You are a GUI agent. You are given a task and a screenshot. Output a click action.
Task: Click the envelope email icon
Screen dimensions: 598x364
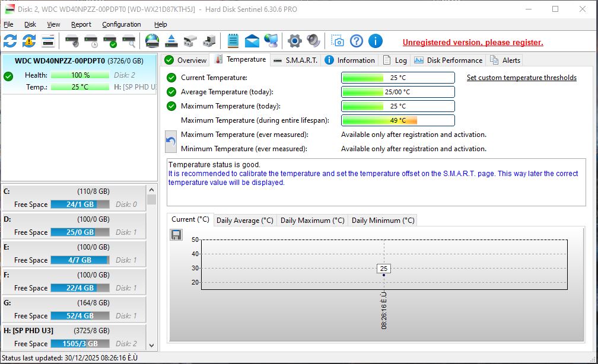click(252, 41)
